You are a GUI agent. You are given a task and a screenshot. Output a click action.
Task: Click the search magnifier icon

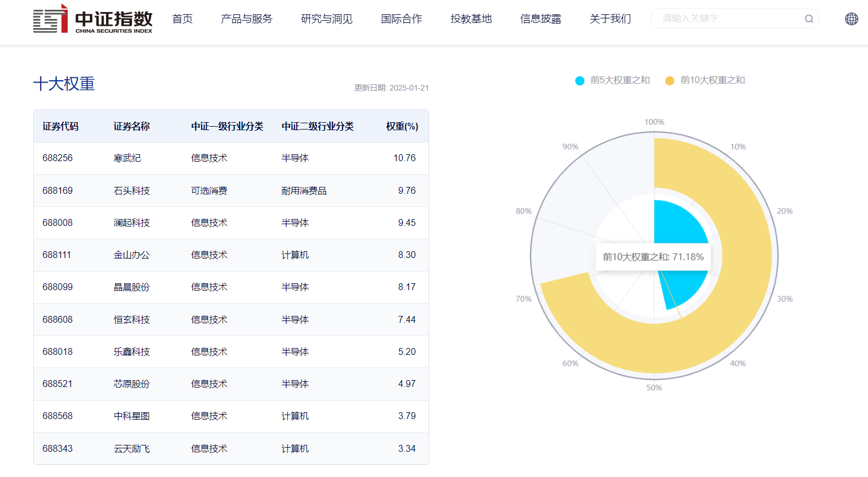[x=808, y=18]
